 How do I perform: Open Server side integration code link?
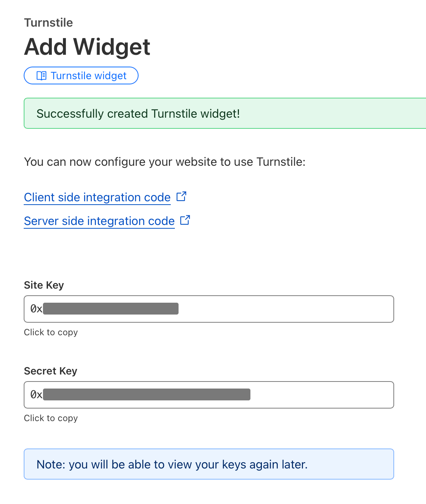tap(99, 221)
